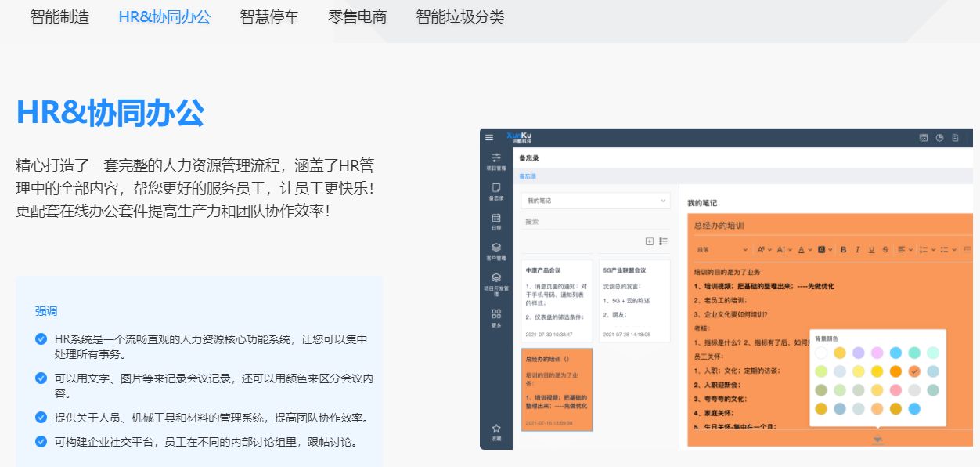
Task: Click the pie chart icon in the app header
Action: (x=939, y=137)
